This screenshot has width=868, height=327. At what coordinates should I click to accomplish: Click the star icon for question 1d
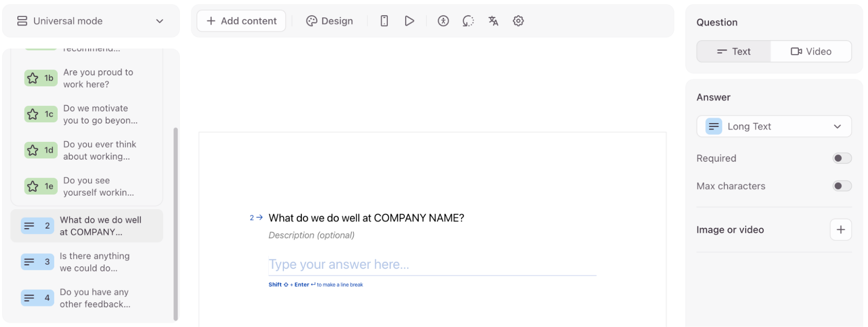(33, 150)
